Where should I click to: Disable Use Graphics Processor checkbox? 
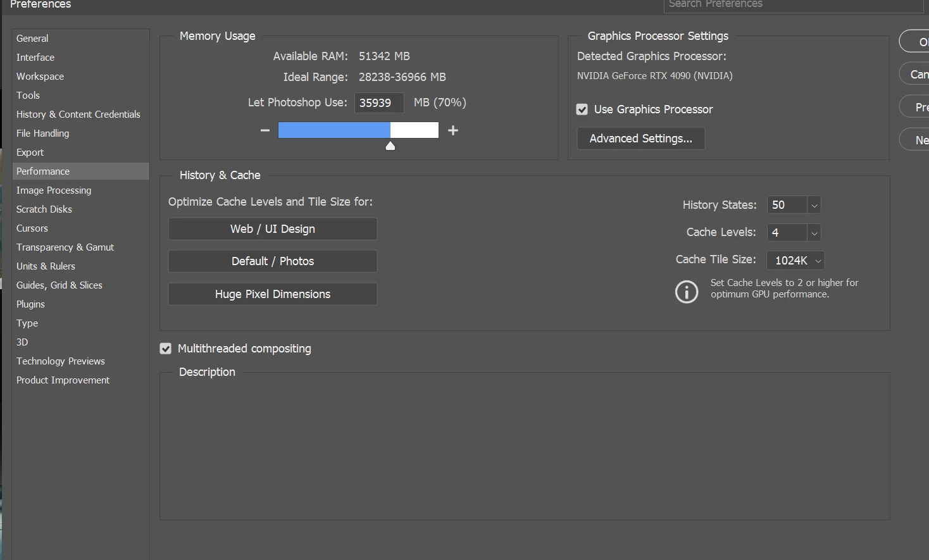(582, 109)
